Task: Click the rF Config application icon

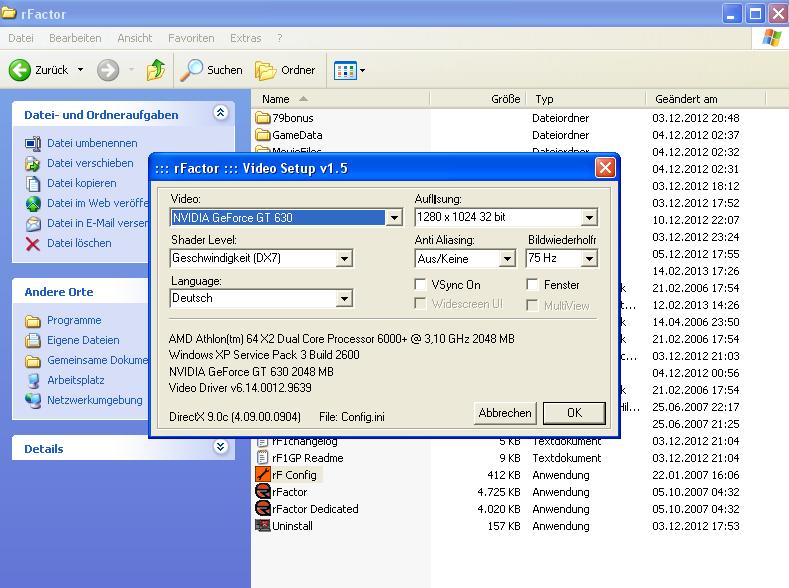Action: pyautogui.click(x=264, y=475)
